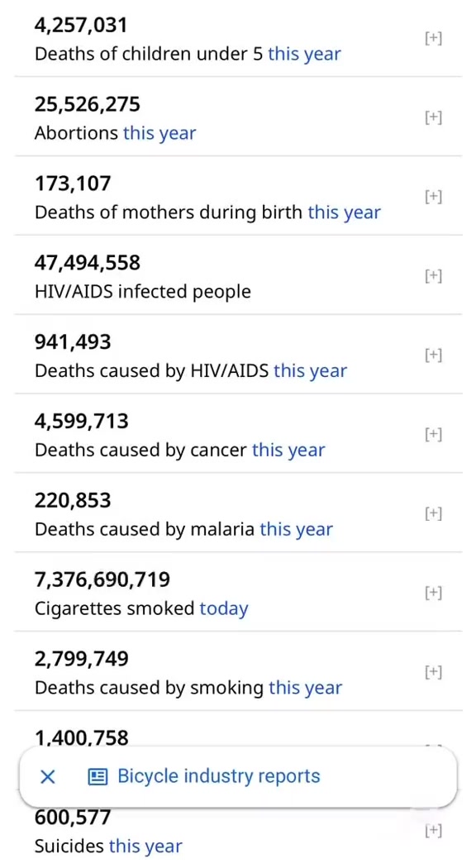The width and height of the screenshot is (476, 868).
Task: Expand Cigarettes smoked today details
Action: pyautogui.click(x=433, y=593)
